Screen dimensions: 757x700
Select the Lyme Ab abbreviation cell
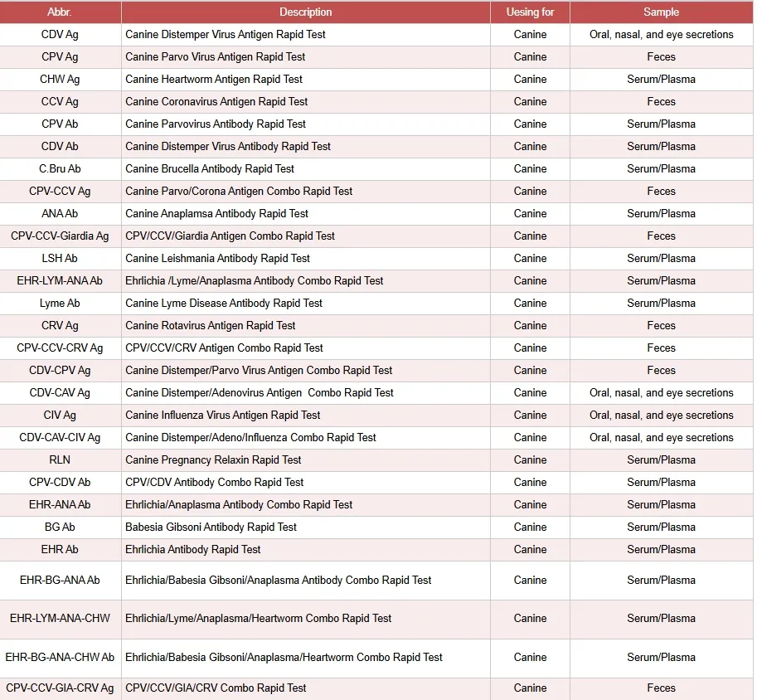coord(60,304)
